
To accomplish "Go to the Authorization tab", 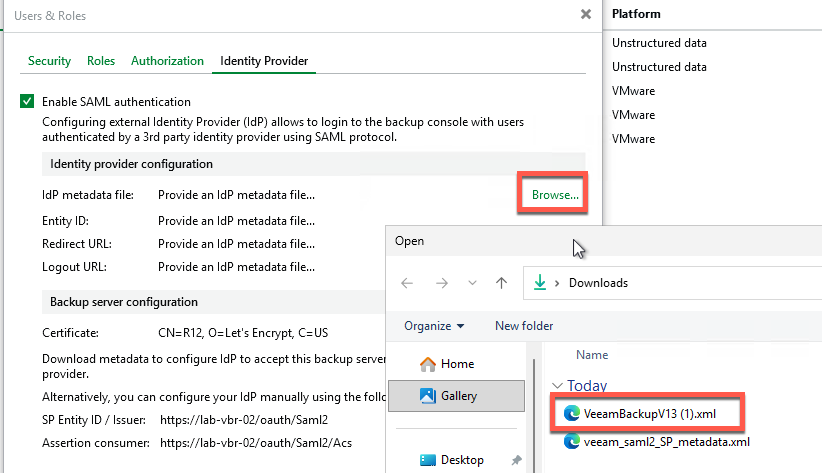I will (x=167, y=61).
